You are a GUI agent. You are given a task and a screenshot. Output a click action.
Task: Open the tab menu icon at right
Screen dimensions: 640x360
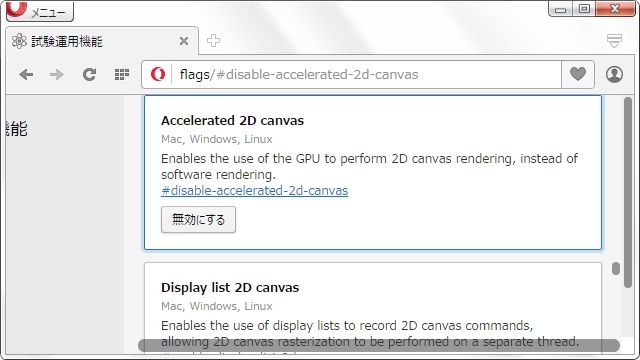(614, 41)
